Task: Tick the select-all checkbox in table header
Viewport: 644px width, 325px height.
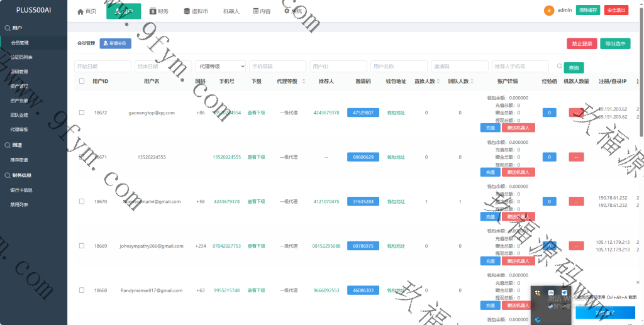Action: tap(82, 81)
